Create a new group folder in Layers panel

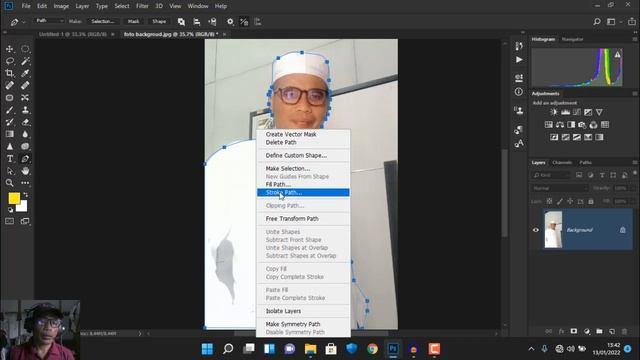coord(599,331)
